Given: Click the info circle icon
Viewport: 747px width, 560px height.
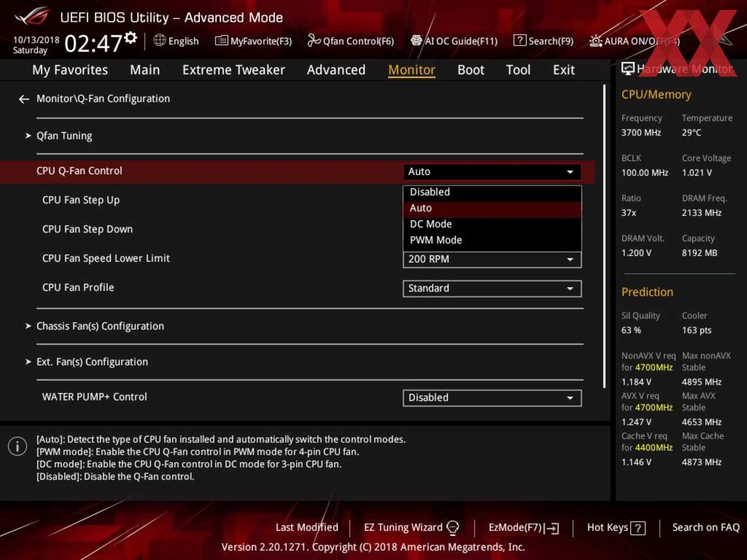Looking at the screenshot, I should 18,446.
